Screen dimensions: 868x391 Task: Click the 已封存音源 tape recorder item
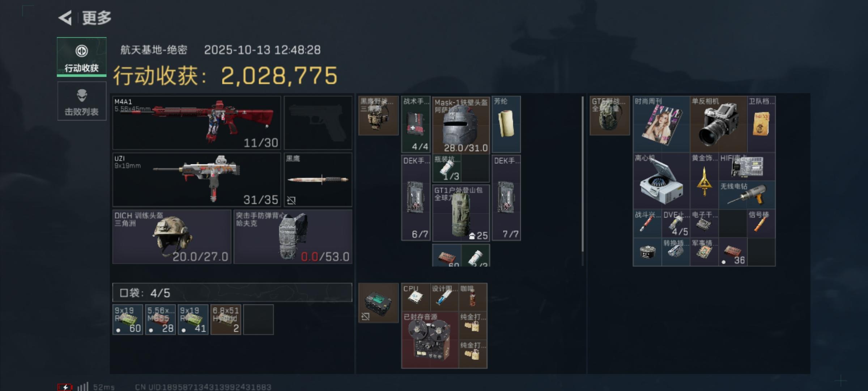(x=430, y=340)
